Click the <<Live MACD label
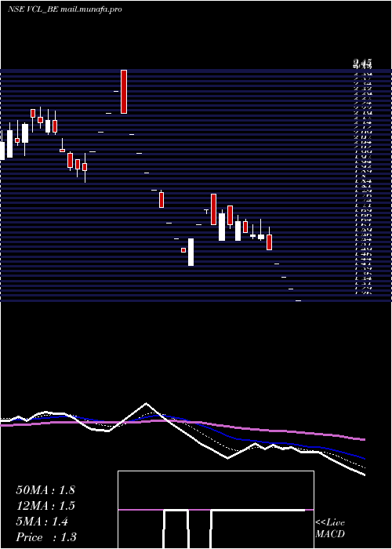This screenshot has width=392, height=549. pyautogui.click(x=330, y=528)
